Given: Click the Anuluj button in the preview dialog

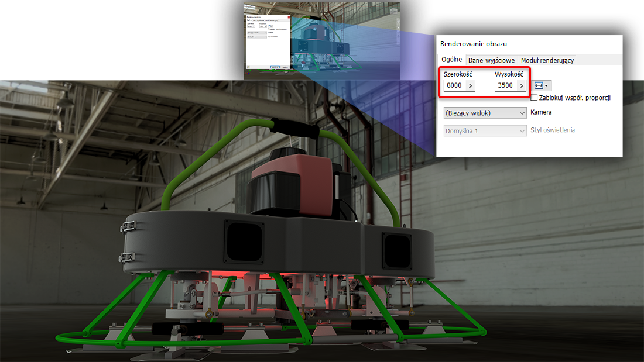Looking at the screenshot, I should 285,67.
